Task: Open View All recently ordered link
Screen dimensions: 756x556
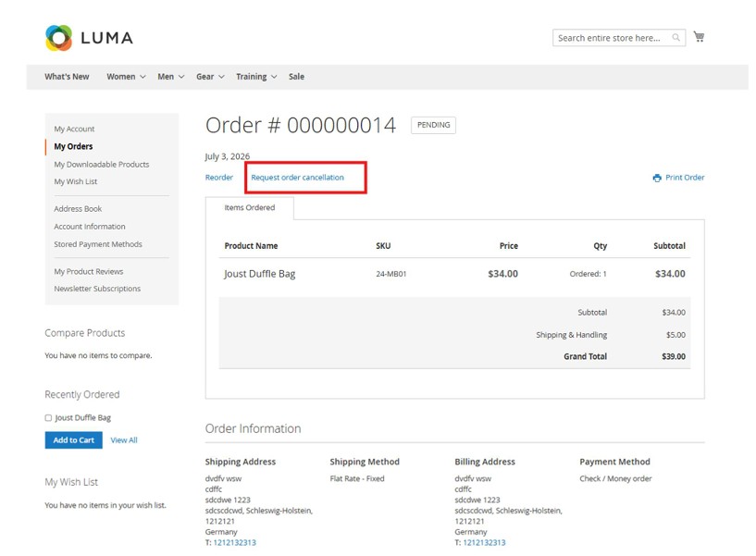Action: [x=124, y=440]
